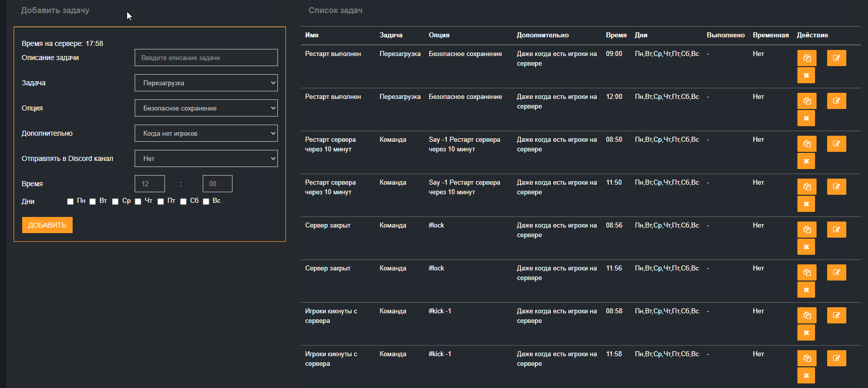This screenshot has width=868, height=388.
Task: Edit the 08:56 #lock task
Action: pyautogui.click(x=836, y=230)
